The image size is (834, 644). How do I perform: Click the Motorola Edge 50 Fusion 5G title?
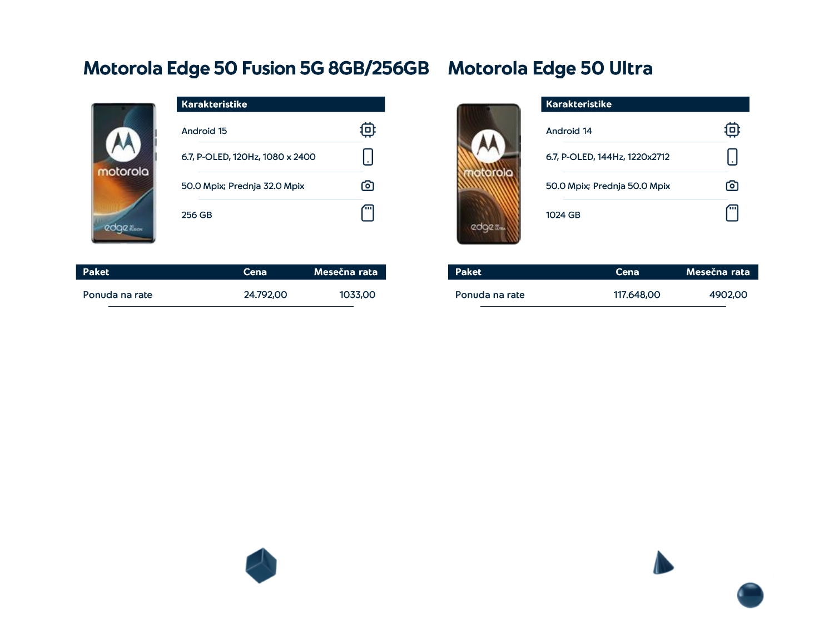[x=256, y=68]
